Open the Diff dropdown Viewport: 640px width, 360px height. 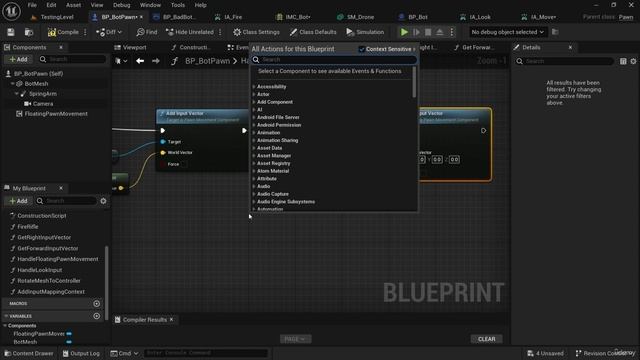(109, 32)
